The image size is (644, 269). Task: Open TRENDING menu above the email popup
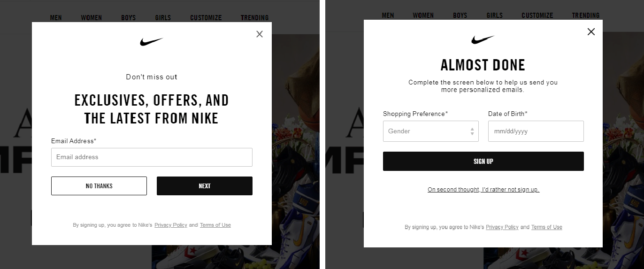(255, 18)
